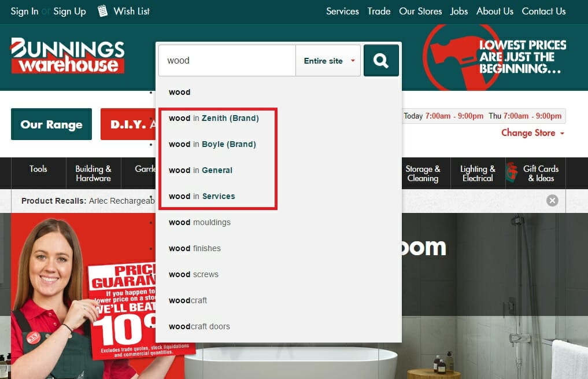Click the Our Range button

[51, 124]
